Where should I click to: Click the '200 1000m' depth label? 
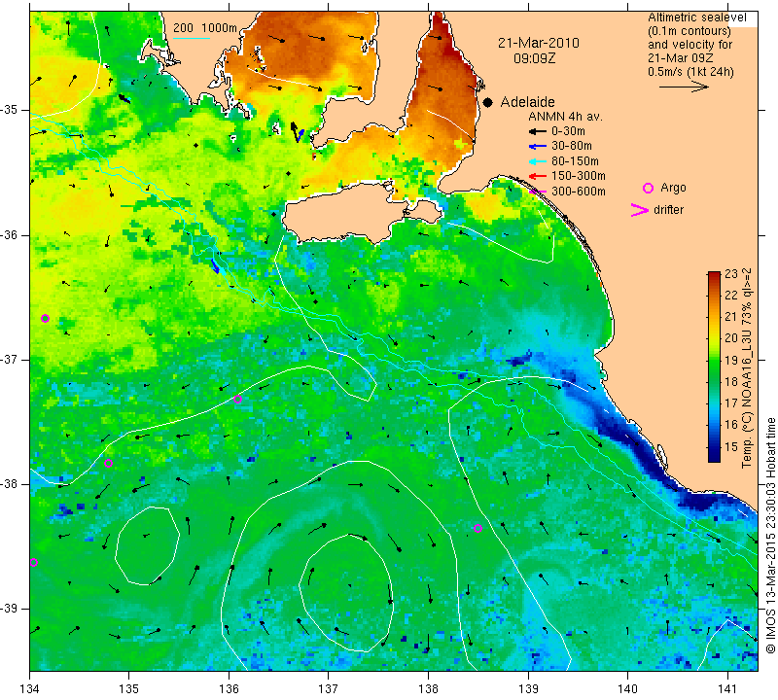[205, 28]
